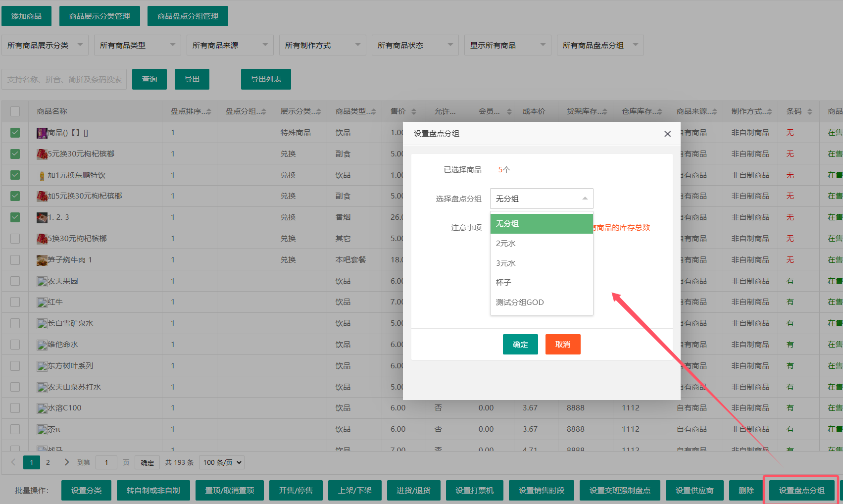Click the 红牛 product image icon
Viewport: 843px width, 504px height.
pos(42,302)
